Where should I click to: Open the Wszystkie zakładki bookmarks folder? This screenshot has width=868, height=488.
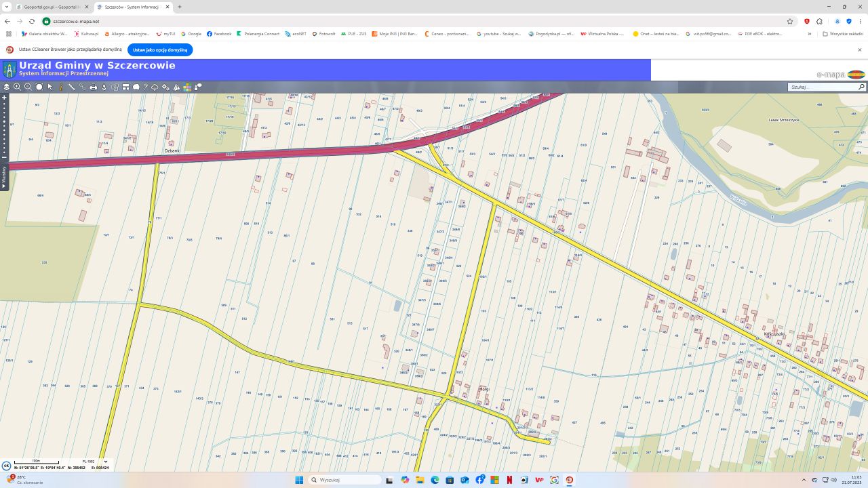[x=843, y=33]
